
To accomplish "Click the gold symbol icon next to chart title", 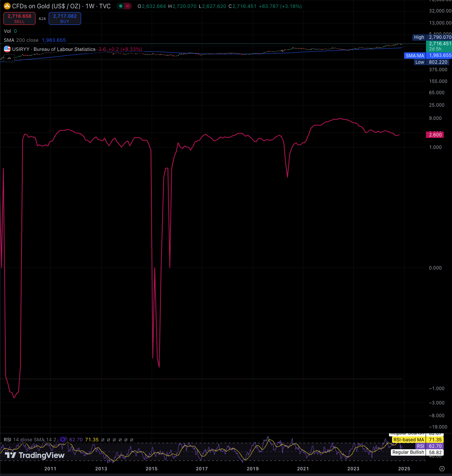I will point(7,6).
